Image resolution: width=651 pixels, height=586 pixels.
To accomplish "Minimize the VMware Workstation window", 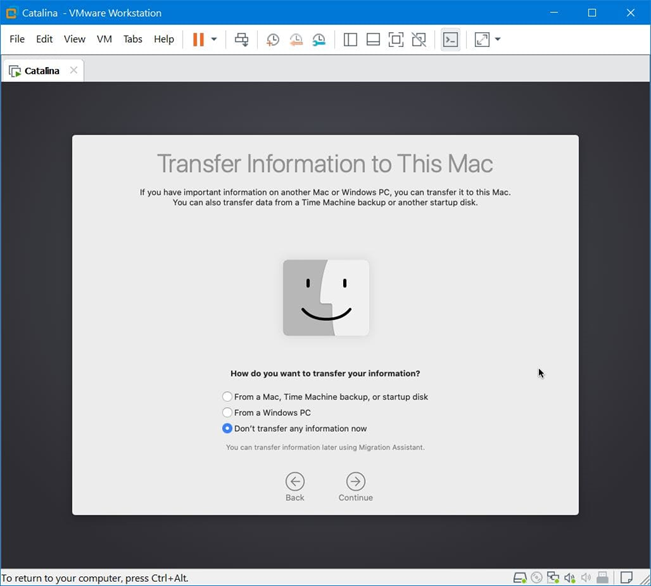I will click(x=554, y=13).
